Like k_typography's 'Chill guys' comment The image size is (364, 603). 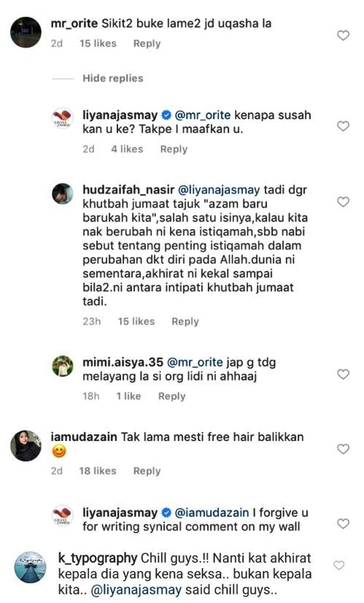click(x=338, y=565)
